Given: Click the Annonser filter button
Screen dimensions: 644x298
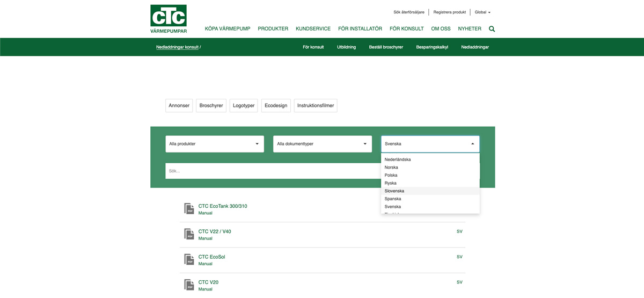Looking at the screenshot, I should (x=179, y=106).
